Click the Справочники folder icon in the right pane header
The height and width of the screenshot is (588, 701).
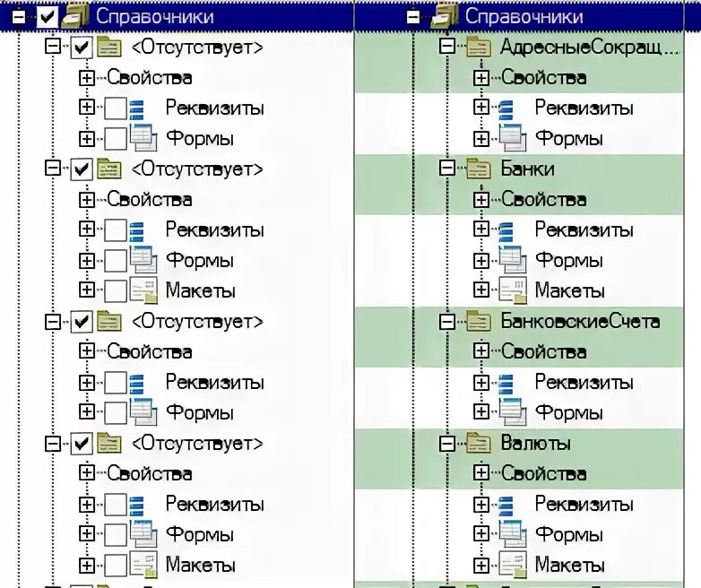[x=445, y=16]
